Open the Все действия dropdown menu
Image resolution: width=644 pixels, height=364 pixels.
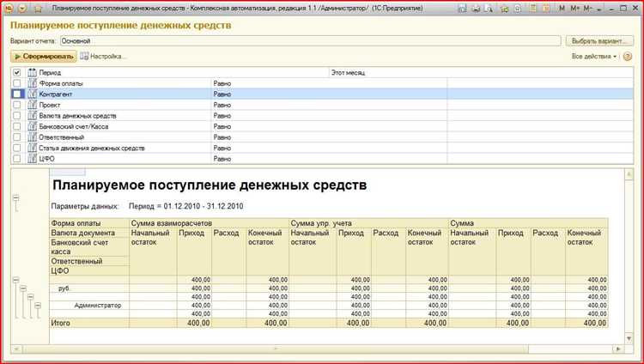(x=594, y=57)
